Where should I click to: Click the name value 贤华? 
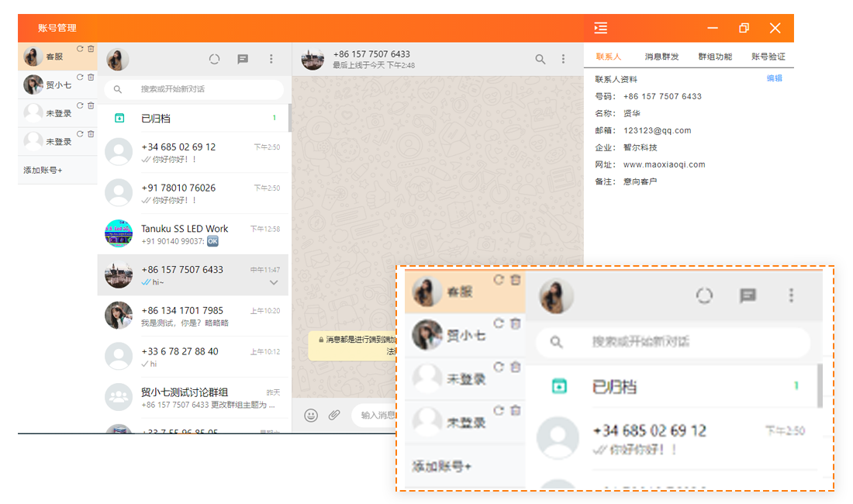click(631, 113)
